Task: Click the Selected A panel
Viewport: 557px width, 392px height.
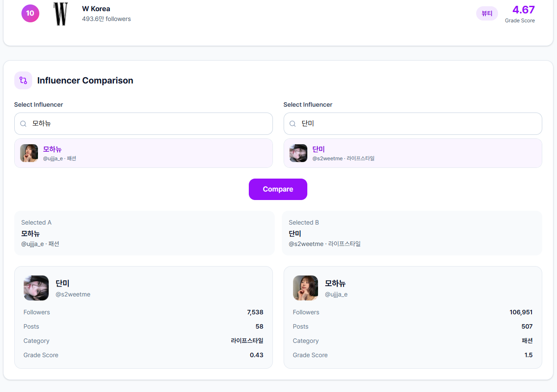Action: 144,233
